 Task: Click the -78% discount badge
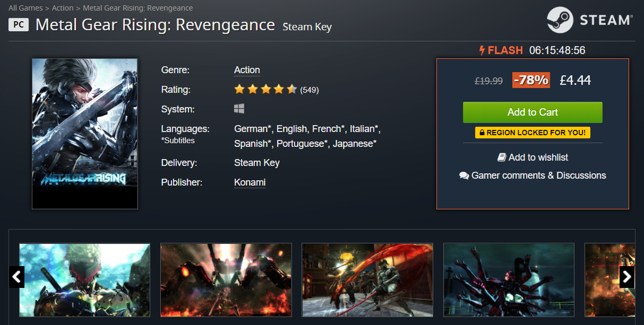click(x=531, y=80)
